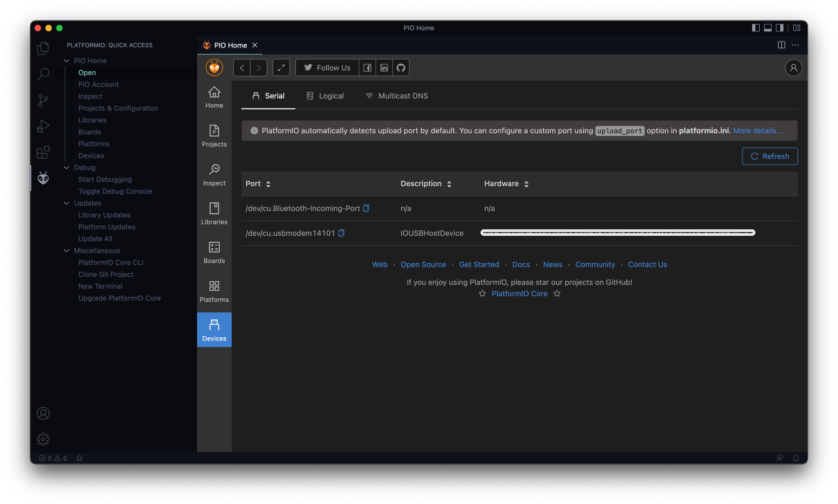Open the Explorer view in activity bar
The width and height of the screenshot is (838, 504).
point(43,49)
